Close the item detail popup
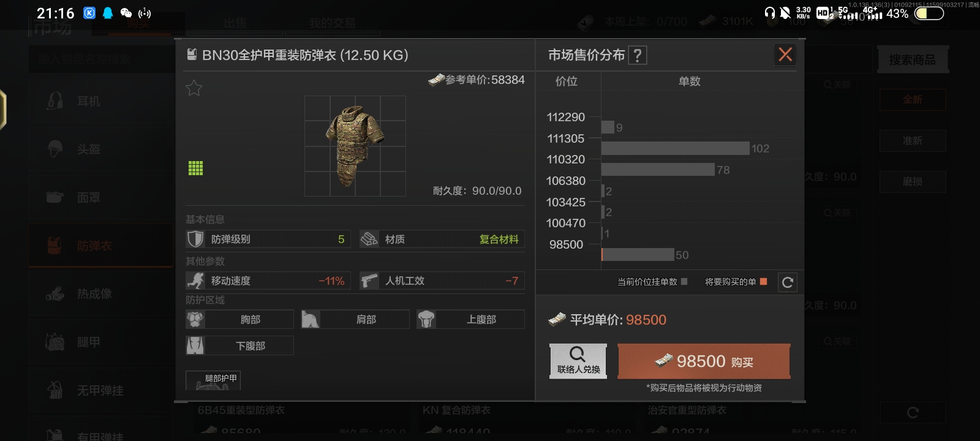 pos(785,55)
